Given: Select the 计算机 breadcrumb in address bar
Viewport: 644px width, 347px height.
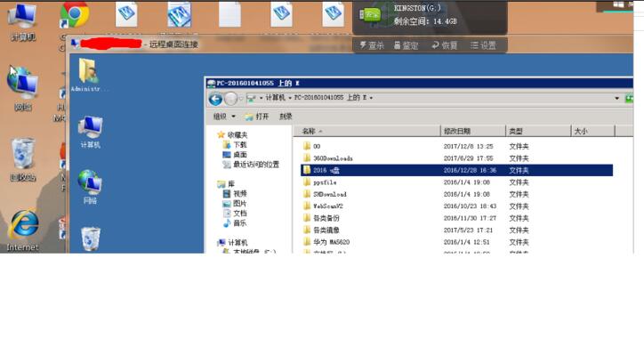Looking at the screenshot, I should pos(275,98).
